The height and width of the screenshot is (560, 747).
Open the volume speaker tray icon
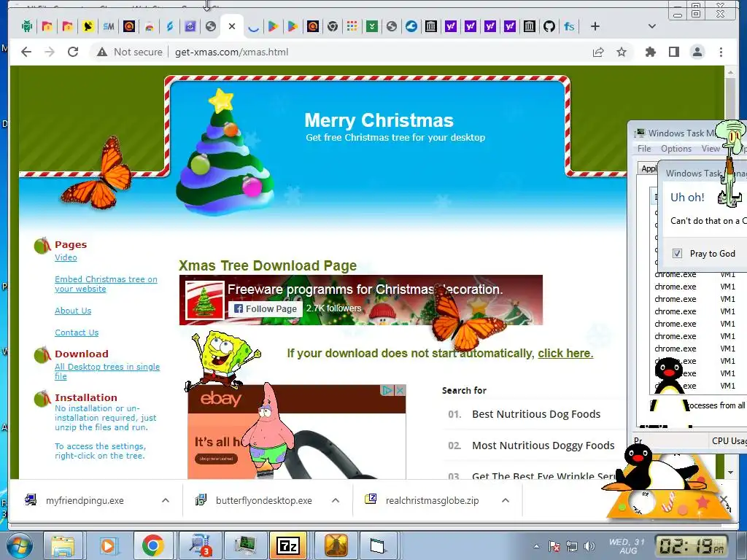589,546
